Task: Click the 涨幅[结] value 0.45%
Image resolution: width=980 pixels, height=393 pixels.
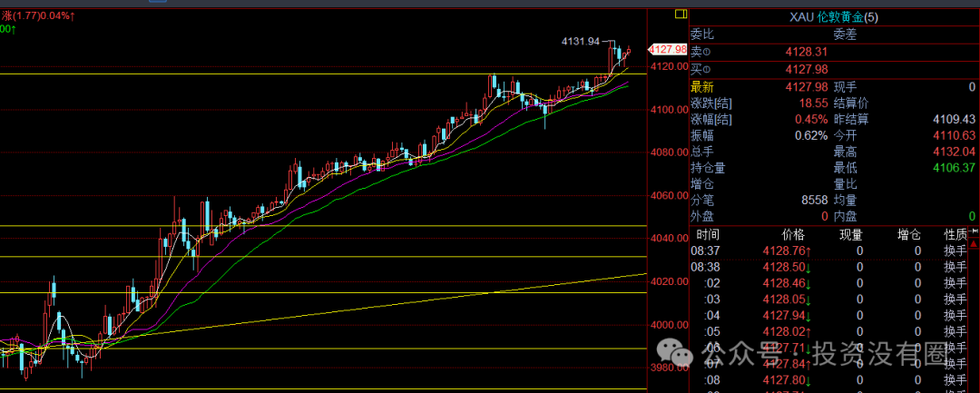Action: [811, 119]
